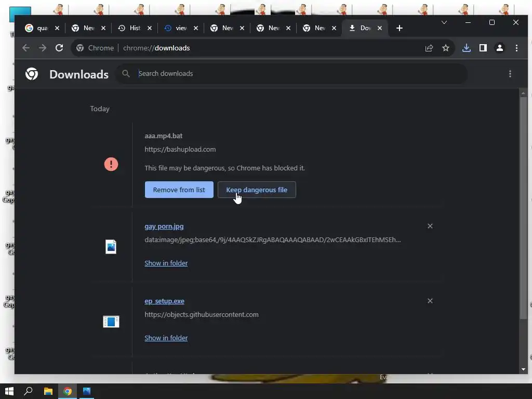Screen dimensions: 532x399
Task: Click Keep dangerous file button
Action: [x=257, y=190]
